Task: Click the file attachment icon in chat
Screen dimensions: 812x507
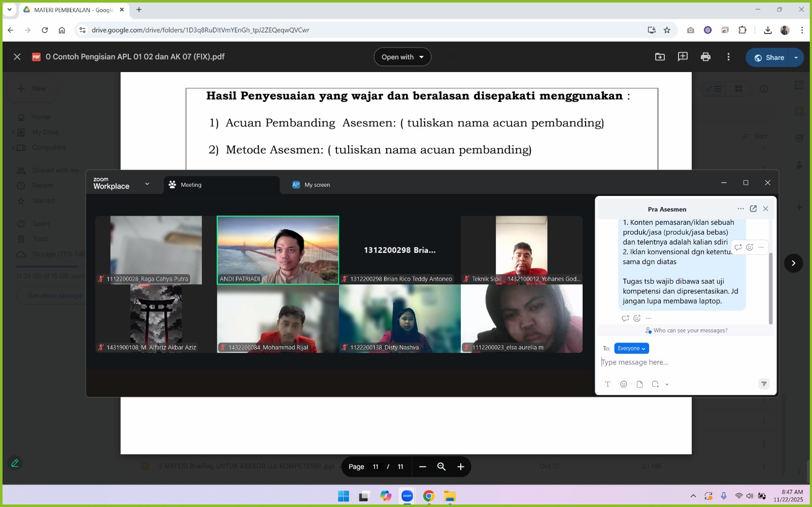Action: click(639, 384)
